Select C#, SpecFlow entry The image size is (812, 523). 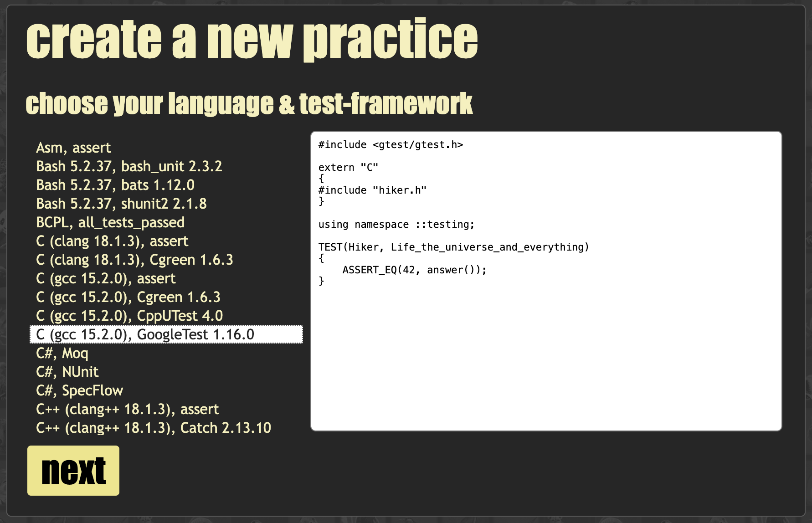pos(80,390)
